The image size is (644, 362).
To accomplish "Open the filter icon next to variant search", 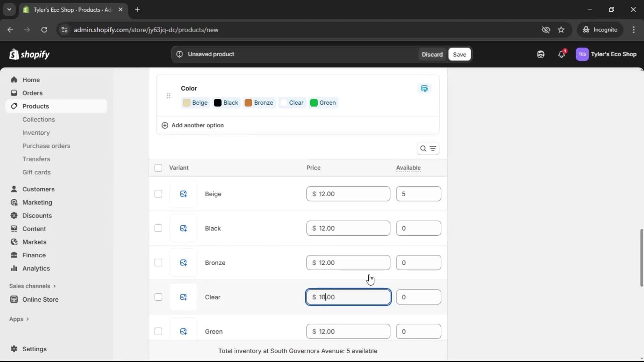I will coord(433,148).
